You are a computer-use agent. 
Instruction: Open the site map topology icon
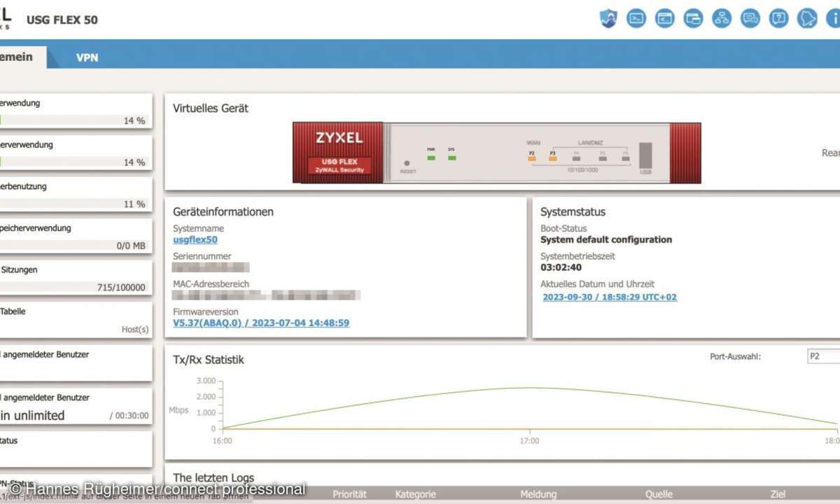(x=722, y=19)
